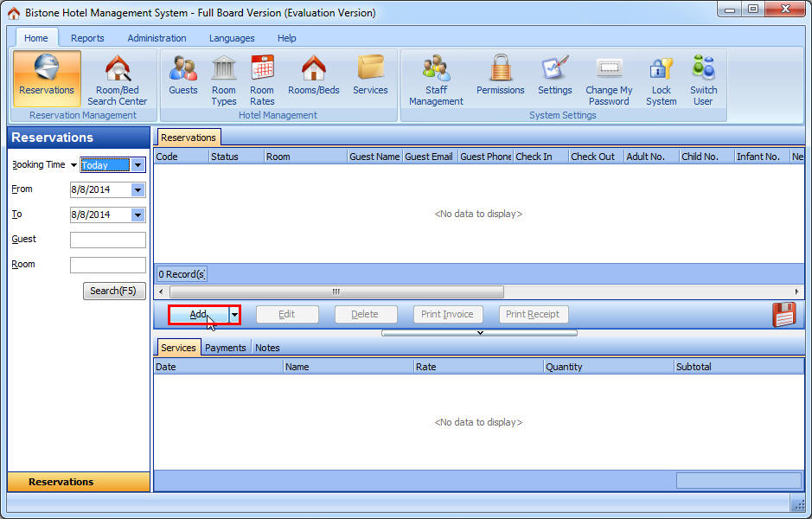Open the Permissions icon

click(500, 78)
